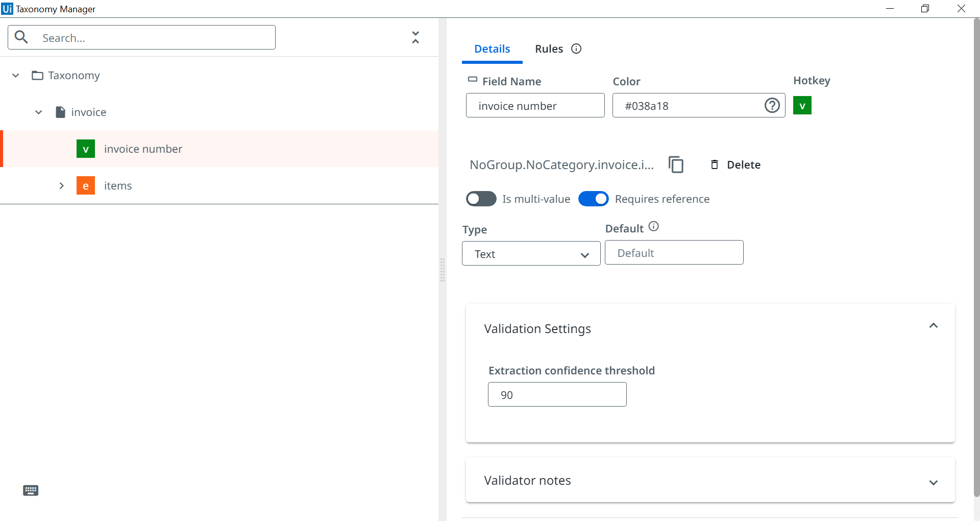Open keyboard shortcuts icon at bottom left
Viewport: 980px width, 521px height.
tap(31, 490)
